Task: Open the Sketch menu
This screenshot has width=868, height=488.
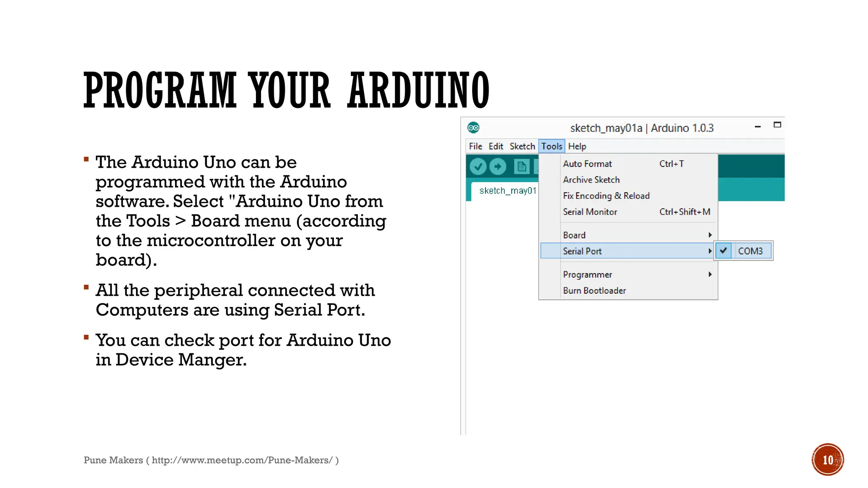Action: pos(522,146)
